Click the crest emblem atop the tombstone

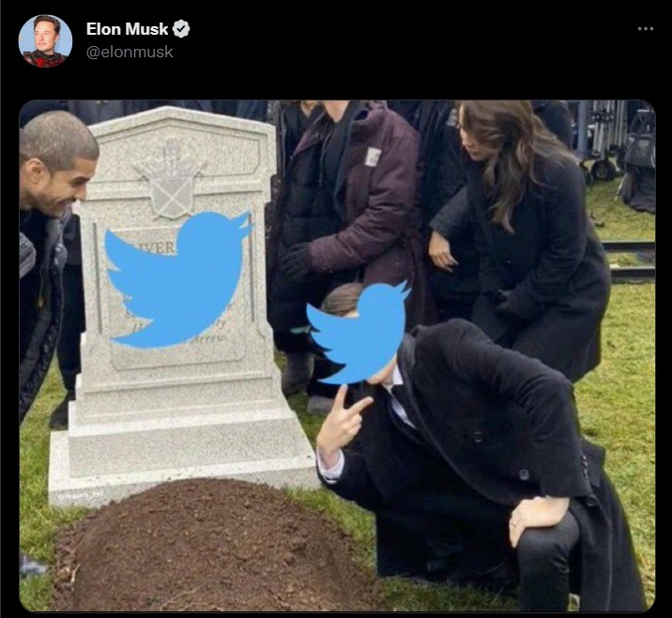(171, 178)
